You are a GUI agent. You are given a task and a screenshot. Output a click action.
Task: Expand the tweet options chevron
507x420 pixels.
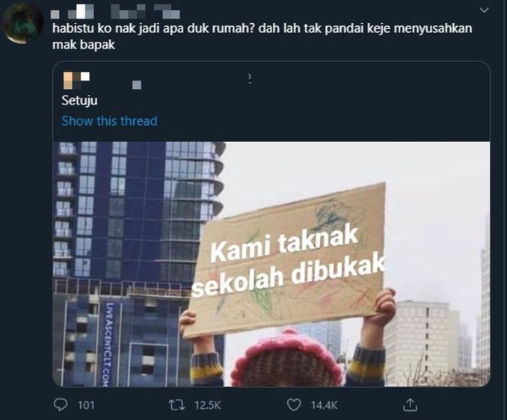484,10
